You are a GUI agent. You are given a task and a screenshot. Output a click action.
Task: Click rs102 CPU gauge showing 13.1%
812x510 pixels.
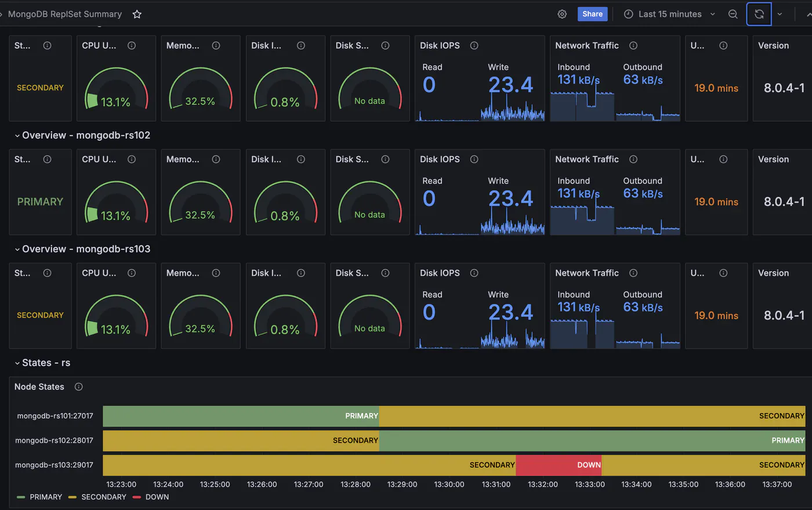coord(116,203)
